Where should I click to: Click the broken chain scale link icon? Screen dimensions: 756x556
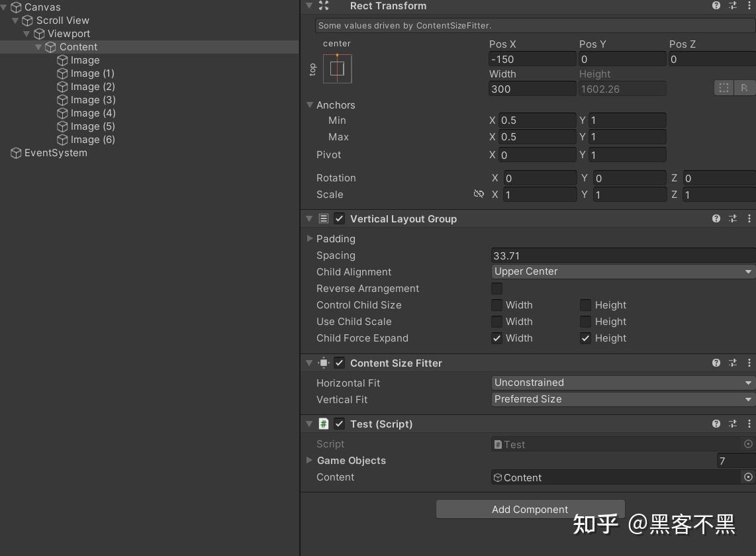coord(479,194)
